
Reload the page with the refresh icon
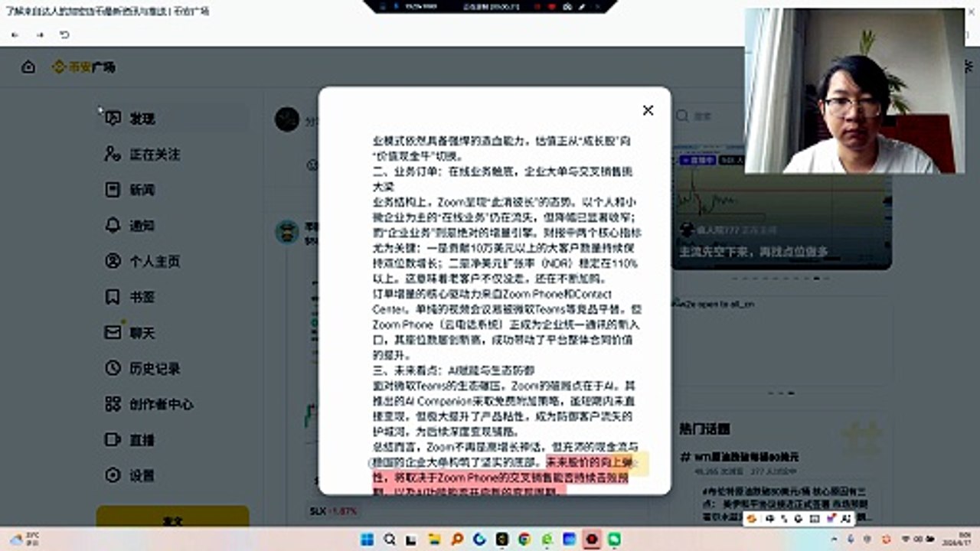pyautogui.click(x=64, y=35)
